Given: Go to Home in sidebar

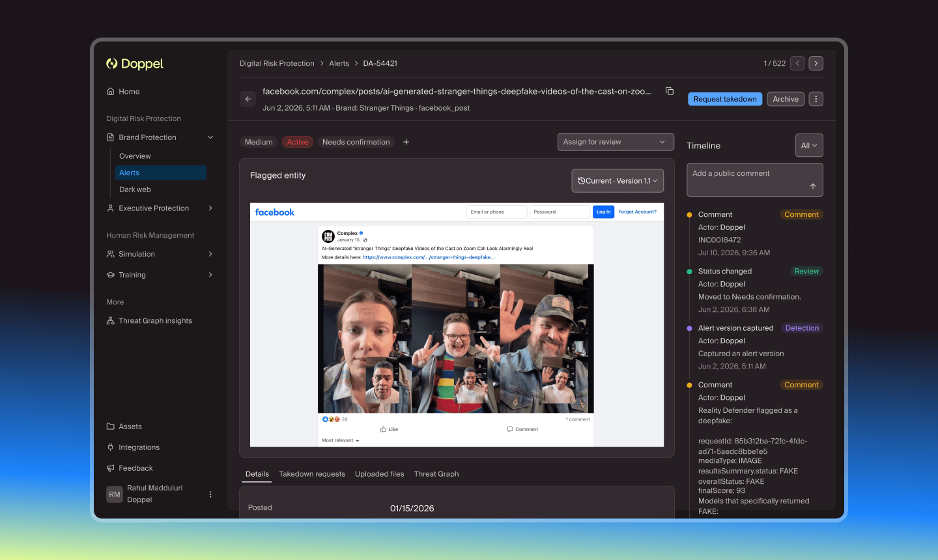Looking at the screenshot, I should coord(129,92).
